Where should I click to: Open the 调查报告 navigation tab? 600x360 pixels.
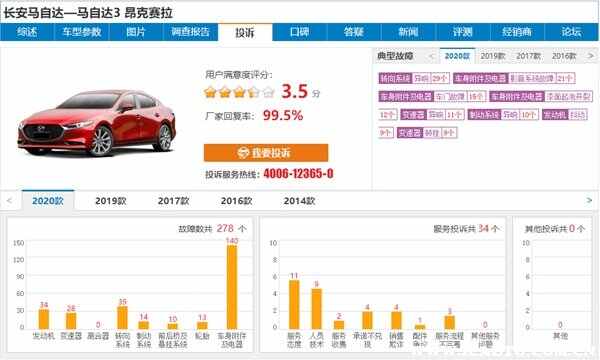(191, 32)
